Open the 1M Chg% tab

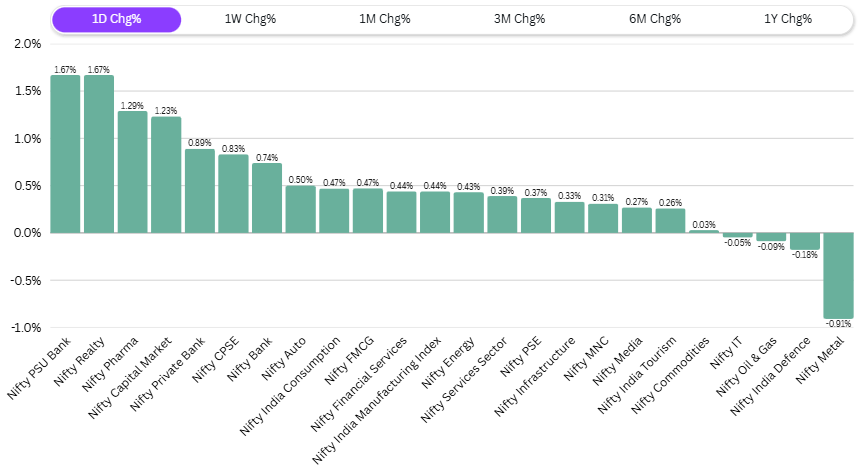[x=385, y=19]
